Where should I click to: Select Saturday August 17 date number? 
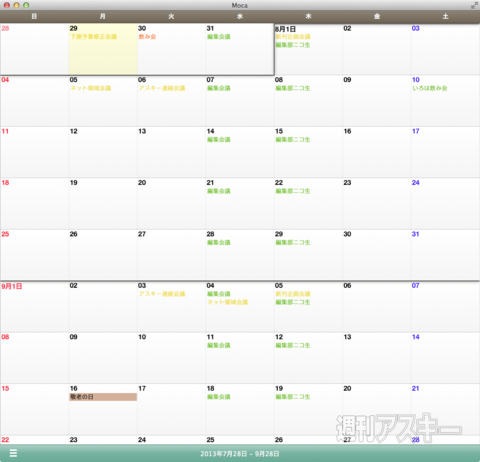[x=416, y=131]
